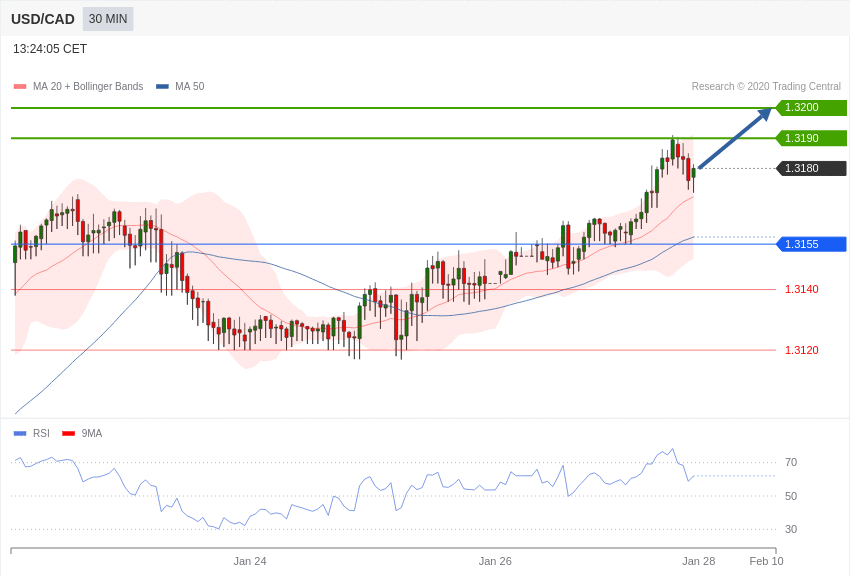This screenshot has width=850, height=576.
Task: Click the Feb 10 date axis label
Action: click(767, 561)
